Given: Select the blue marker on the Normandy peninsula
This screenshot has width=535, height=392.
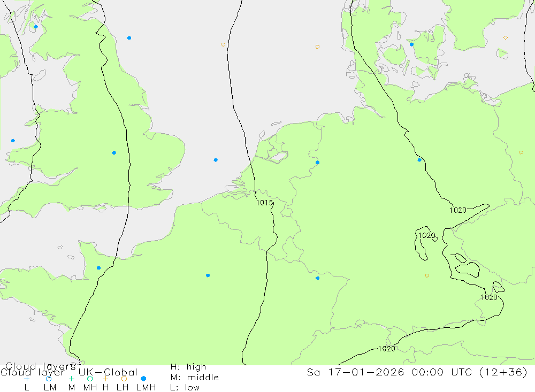Looking at the screenshot, I should pyautogui.click(x=98, y=268).
